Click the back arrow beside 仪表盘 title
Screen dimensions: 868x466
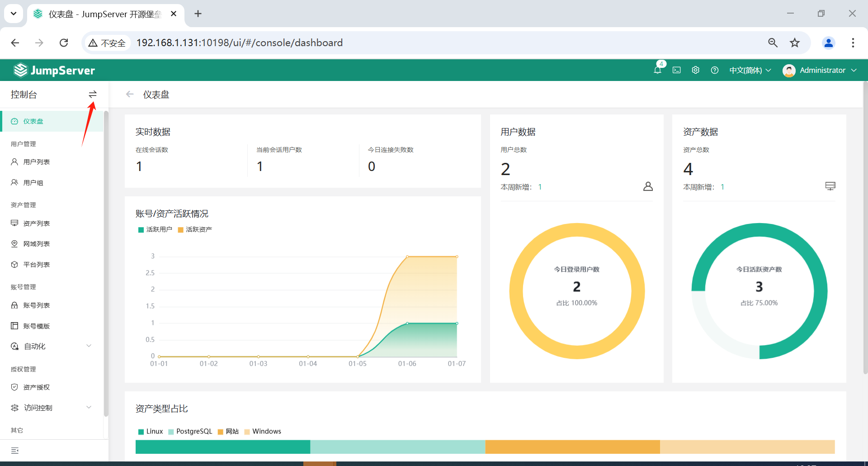click(130, 94)
